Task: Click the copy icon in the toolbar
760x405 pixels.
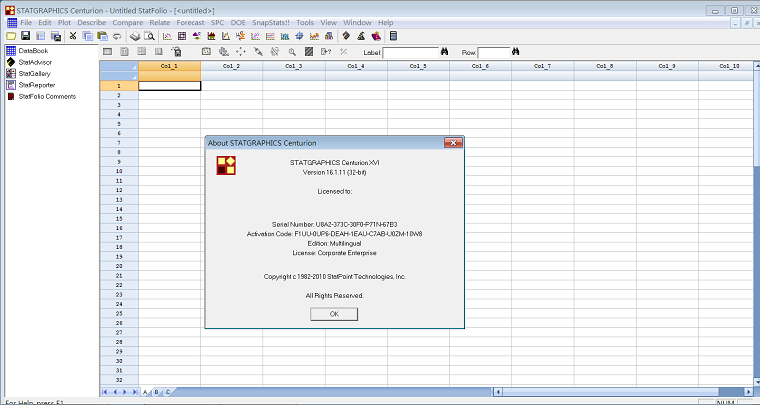Action: pos(88,36)
